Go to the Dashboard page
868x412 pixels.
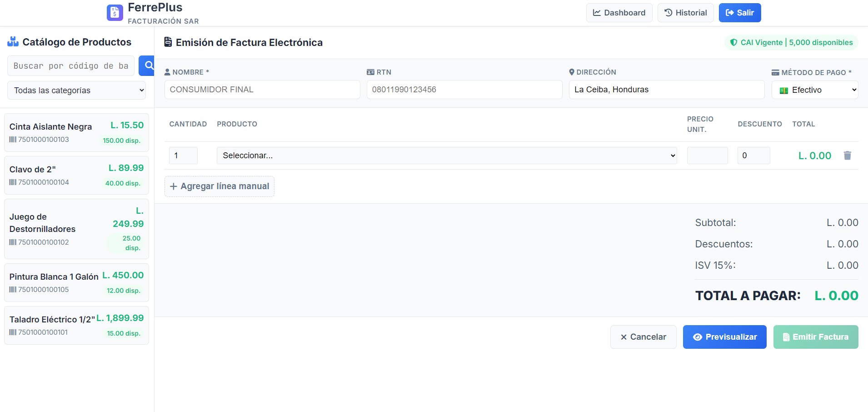tap(619, 13)
